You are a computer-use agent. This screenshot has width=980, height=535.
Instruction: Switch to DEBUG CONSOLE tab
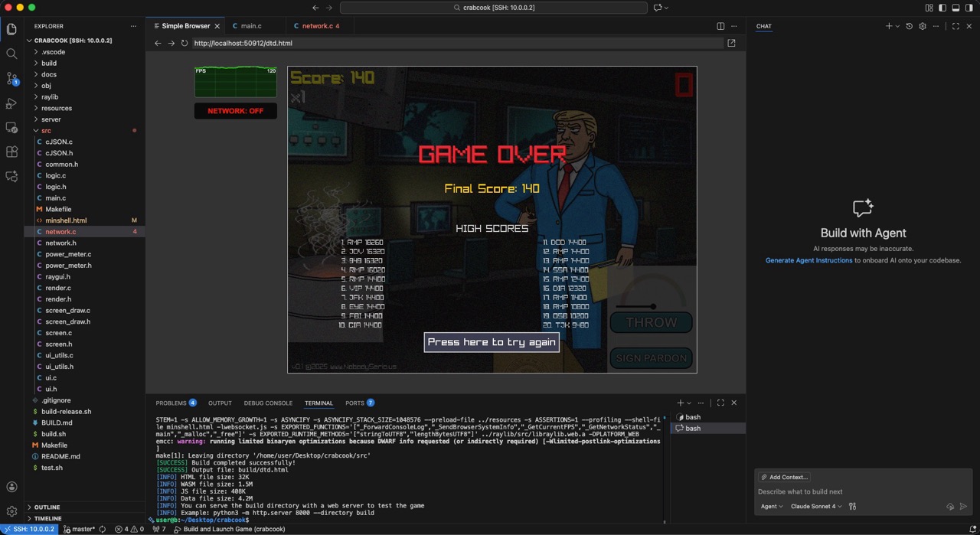pyautogui.click(x=268, y=403)
